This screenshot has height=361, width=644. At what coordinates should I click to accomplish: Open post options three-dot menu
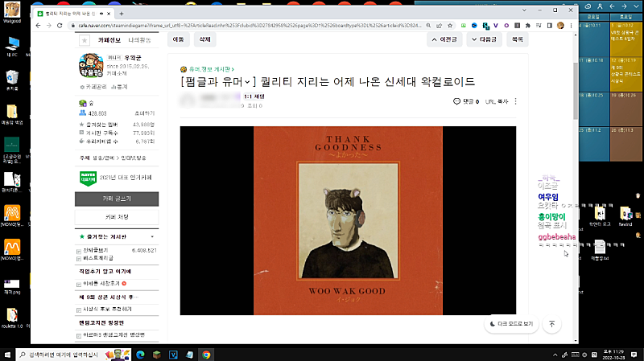(516, 101)
